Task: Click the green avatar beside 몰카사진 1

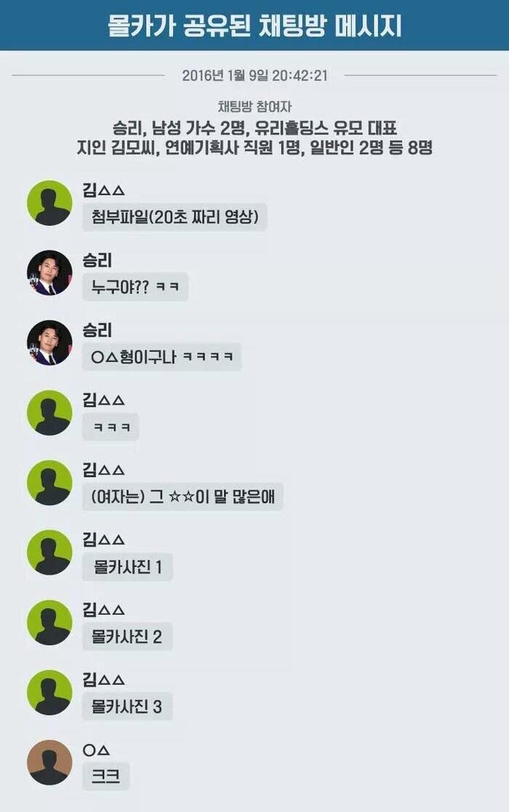Action: pos(49,552)
